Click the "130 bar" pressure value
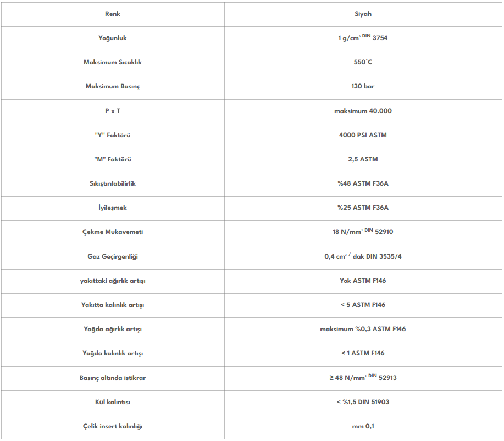The width and height of the screenshot is (504, 441). pos(363,87)
